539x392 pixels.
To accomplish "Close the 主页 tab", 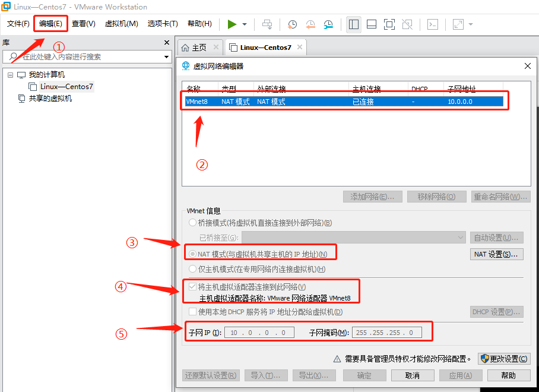I will pos(216,47).
